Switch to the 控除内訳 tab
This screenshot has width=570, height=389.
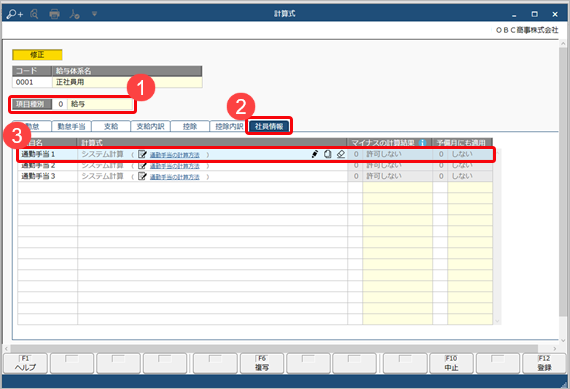[x=229, y=126]
